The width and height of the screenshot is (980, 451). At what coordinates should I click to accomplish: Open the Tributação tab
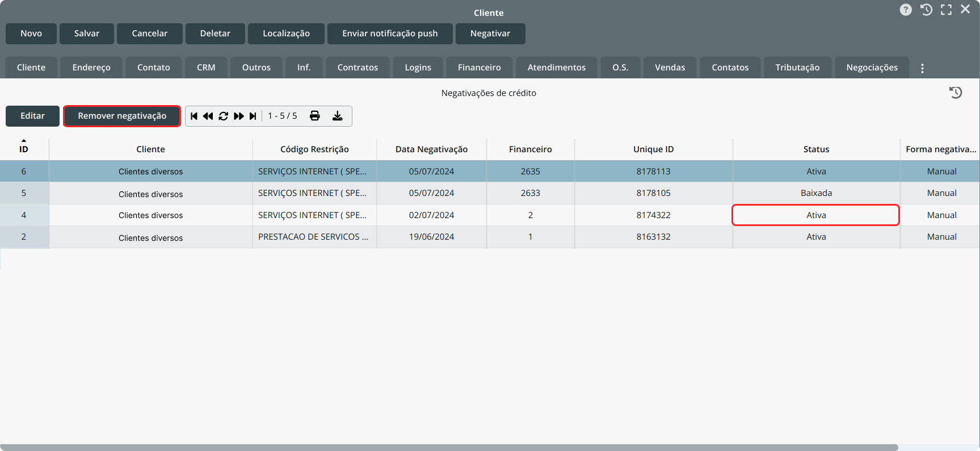(797, 68)
